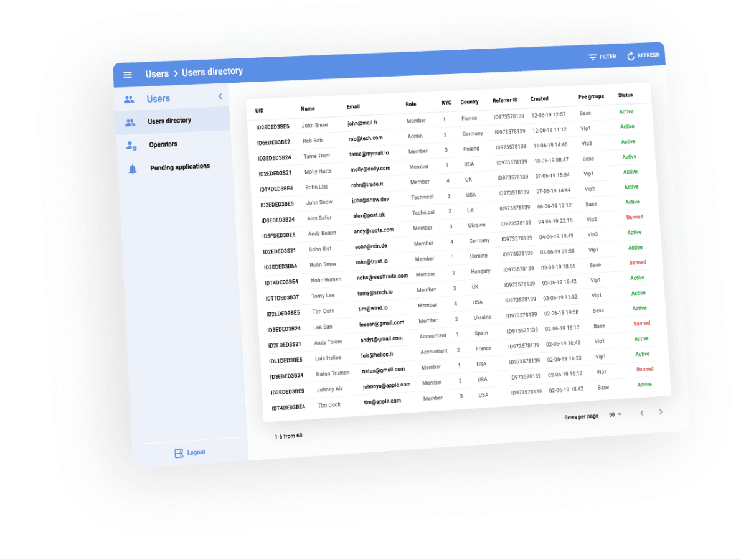The height and width of the screenshot is (560, 741).
Task: Click Banned status for alex@post.uk row
Action: click(635, 217)
